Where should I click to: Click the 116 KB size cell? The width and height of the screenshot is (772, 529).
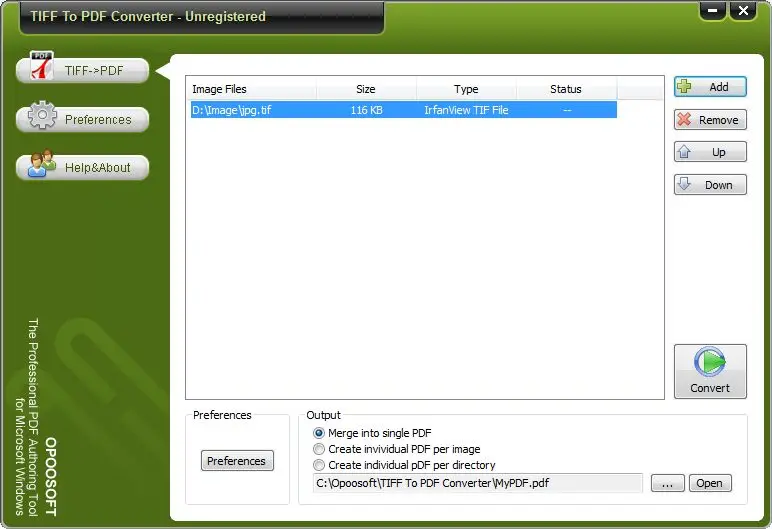[x=366, y=110]
